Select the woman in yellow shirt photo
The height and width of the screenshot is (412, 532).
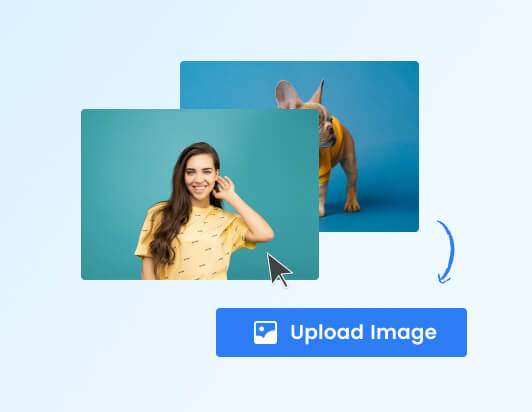pyautogui.click(x=200, y=194)
